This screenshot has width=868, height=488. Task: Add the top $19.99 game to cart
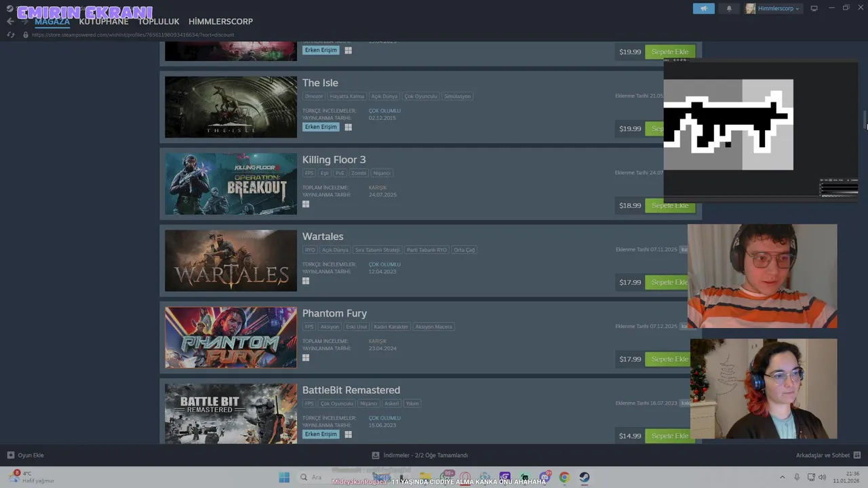tap(670, 52)
